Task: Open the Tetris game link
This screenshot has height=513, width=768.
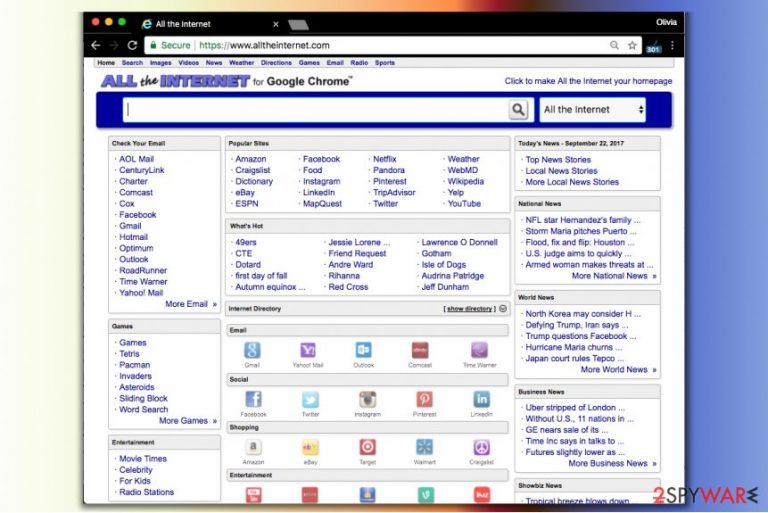Action: pos(129,354)
